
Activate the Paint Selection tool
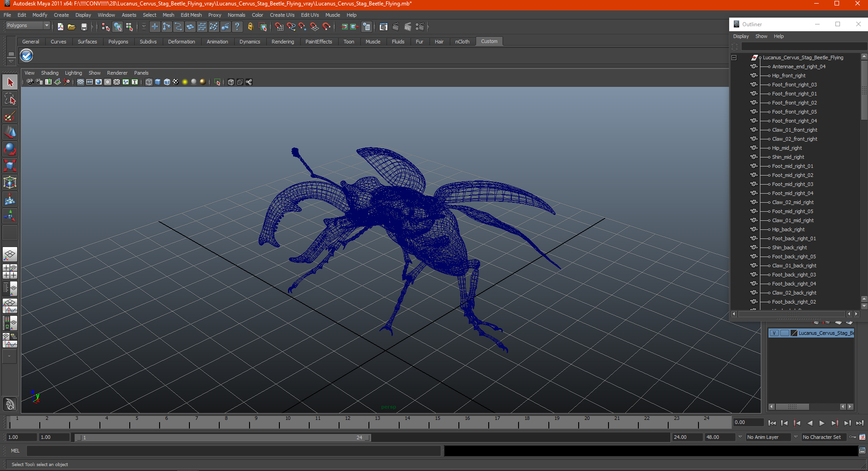coord(10,116)
